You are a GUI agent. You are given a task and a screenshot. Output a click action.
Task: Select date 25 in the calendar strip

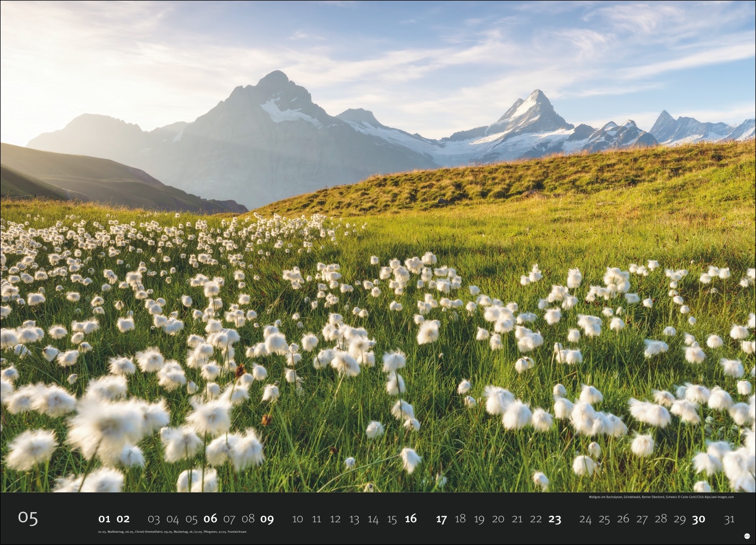pyautogui.click(x=604, y=519)
